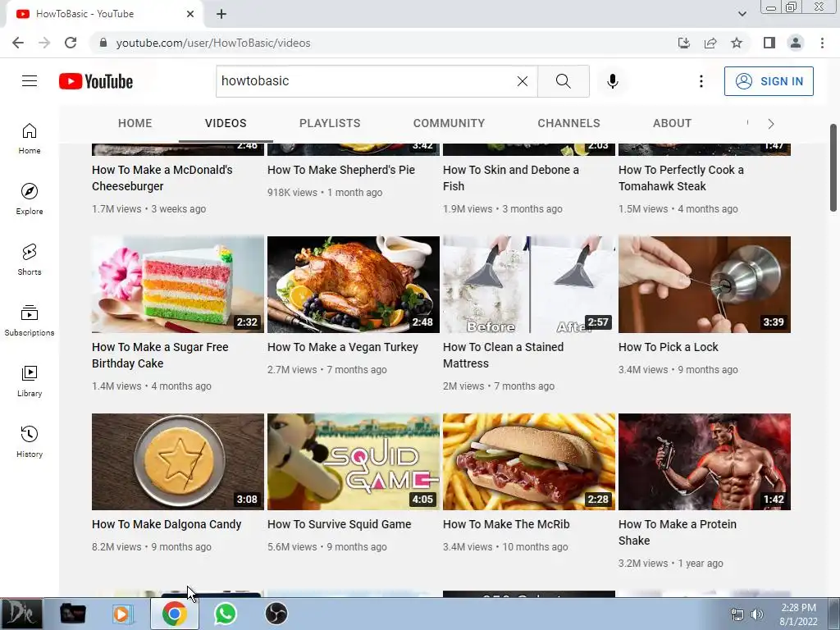The width and height of the screenshot is (840, 630).
Task: Open OBS Studio from the taskbar
Action: (276, 614)
